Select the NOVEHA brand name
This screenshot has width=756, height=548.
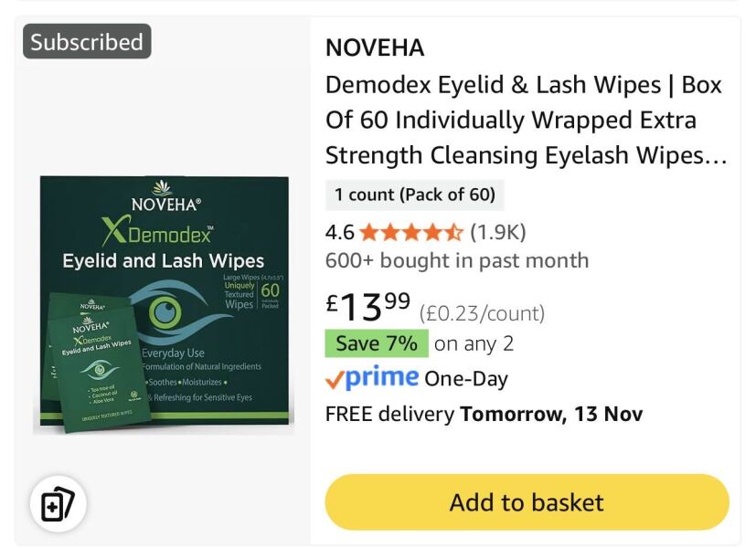[x=375, y=48]
